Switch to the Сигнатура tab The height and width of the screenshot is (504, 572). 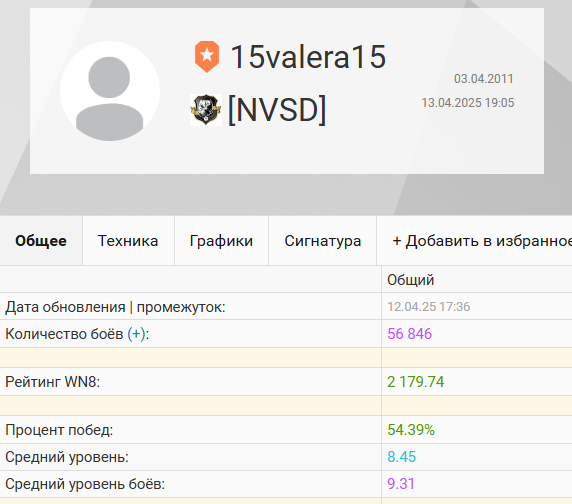click(322, 241)
